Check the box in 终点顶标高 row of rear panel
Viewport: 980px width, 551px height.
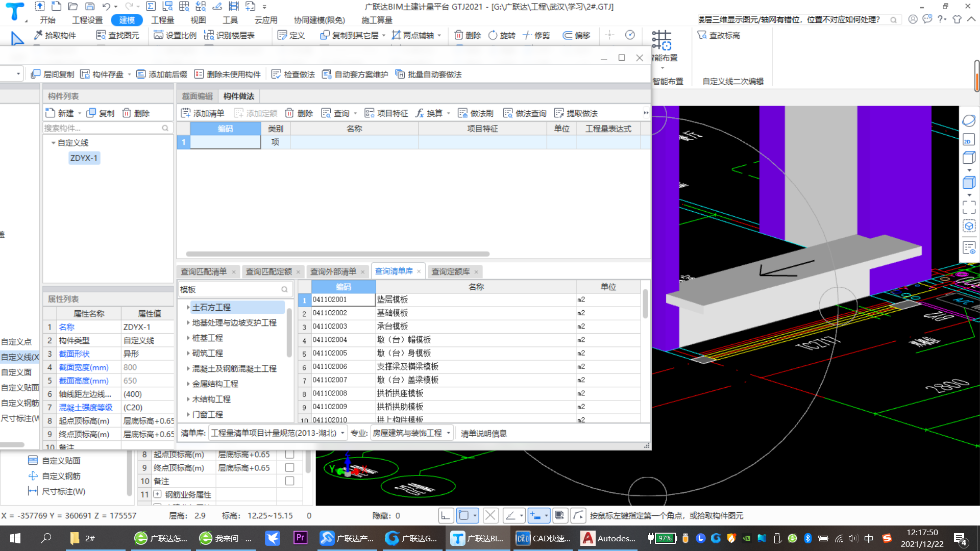tap(289, 467)
